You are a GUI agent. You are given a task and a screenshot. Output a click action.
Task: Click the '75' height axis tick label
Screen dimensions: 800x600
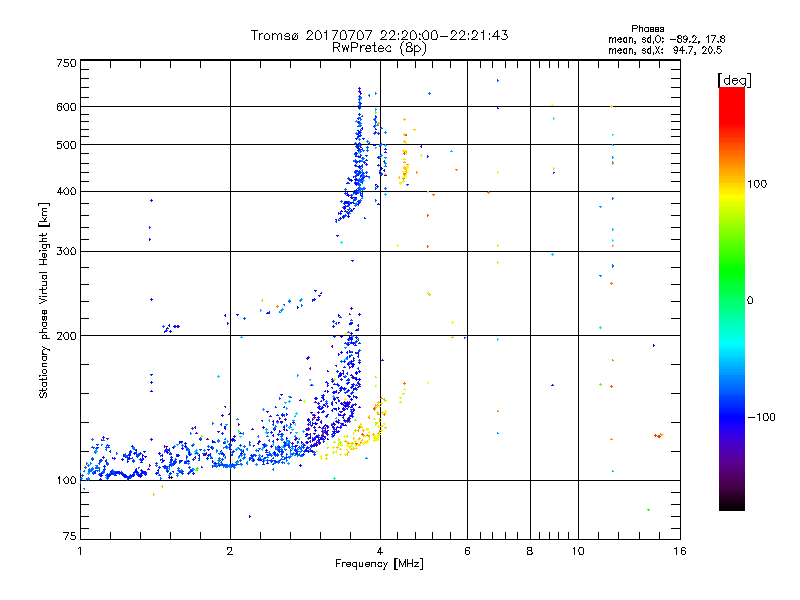(x=70, y=536)
